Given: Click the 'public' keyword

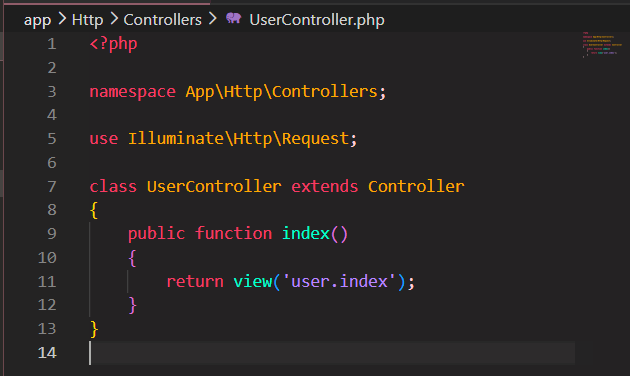Looking at the screenshot, I should coord(156,234).
